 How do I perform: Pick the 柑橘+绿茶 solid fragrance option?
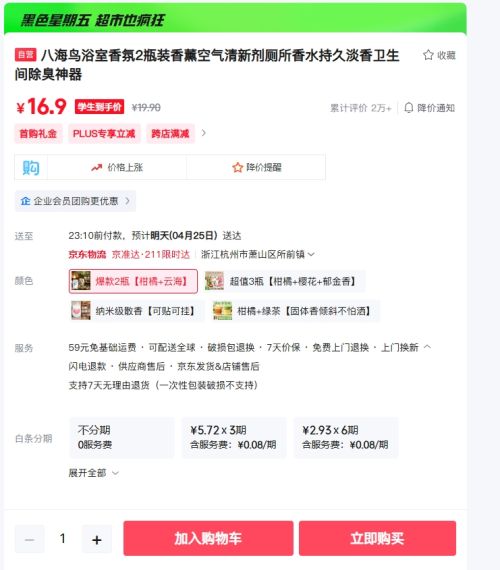(x=295, y=311)
